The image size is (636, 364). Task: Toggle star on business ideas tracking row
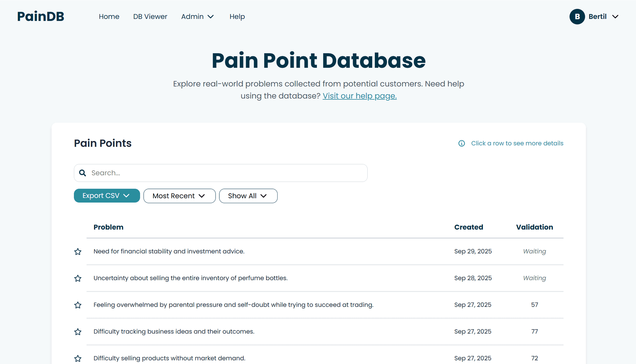click(78, 332)
